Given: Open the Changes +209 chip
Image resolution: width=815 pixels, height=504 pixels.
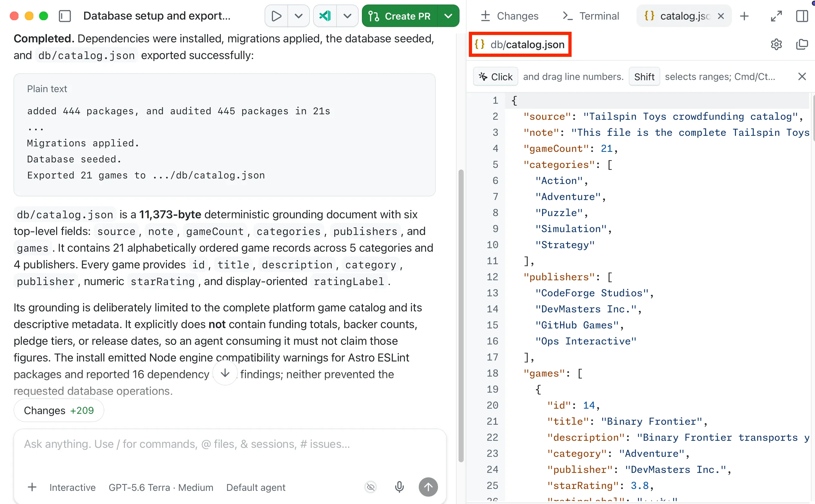Looking at the screenshot, I should [59, 410].
